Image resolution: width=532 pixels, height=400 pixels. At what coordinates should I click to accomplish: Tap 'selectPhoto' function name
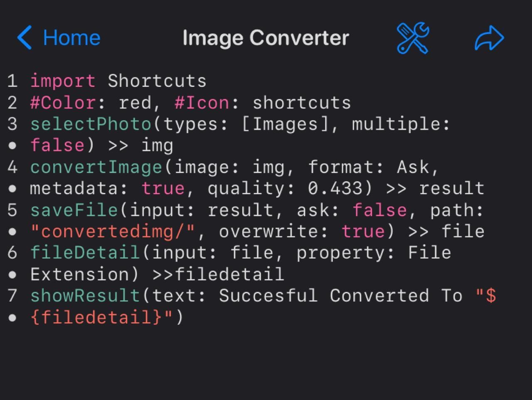point(91,124)
